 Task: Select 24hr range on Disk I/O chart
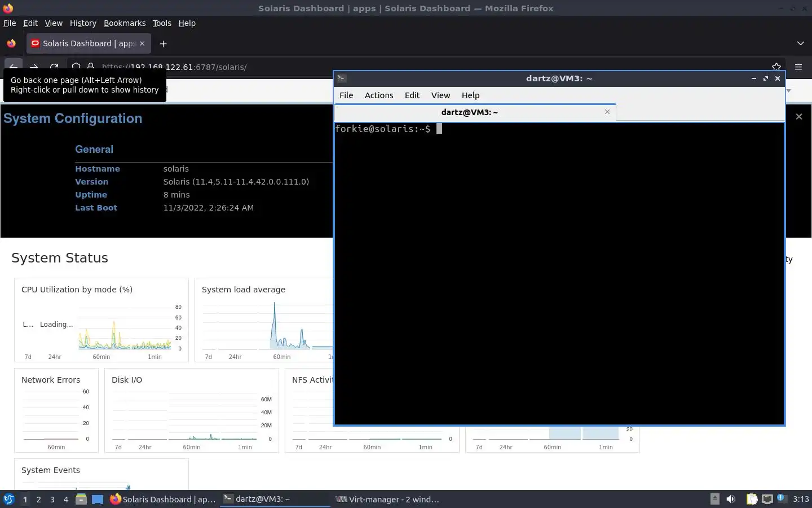(x=145, y=447)
